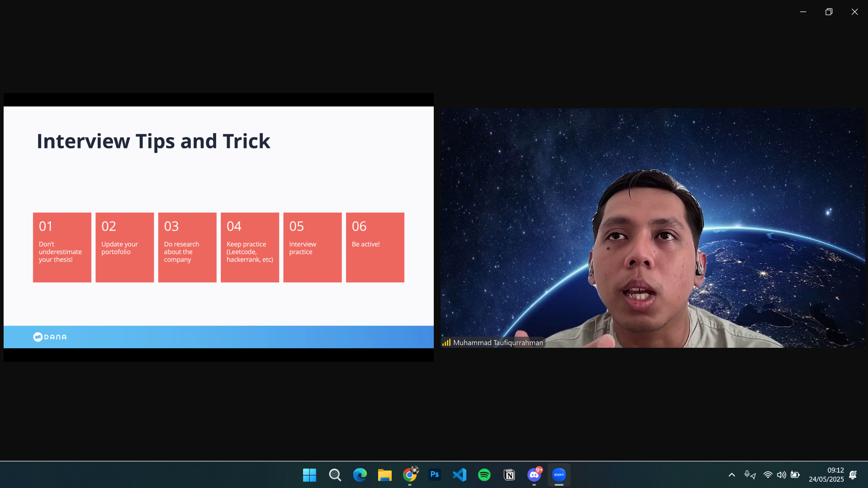
Task: Click the DANA logo on slide
Action: coord(50,337)
